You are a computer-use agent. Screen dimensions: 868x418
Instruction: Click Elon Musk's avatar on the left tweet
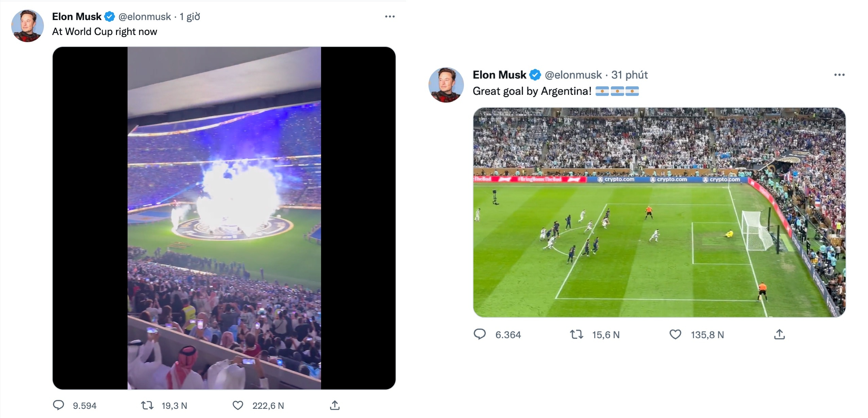coord(27,25)
